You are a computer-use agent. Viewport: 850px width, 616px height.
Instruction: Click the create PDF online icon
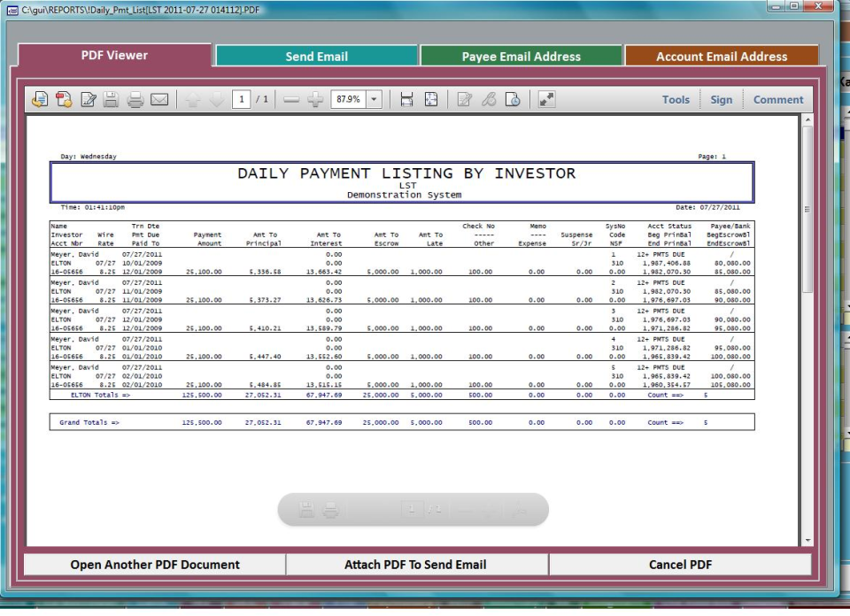coord(64,100)
